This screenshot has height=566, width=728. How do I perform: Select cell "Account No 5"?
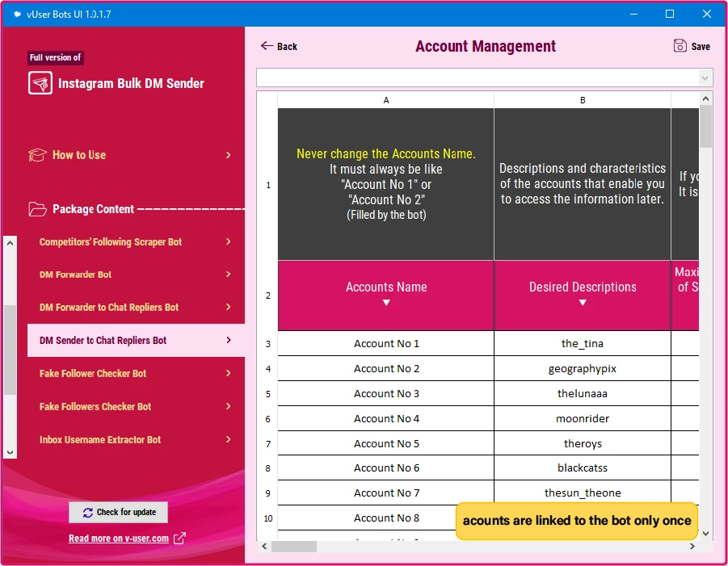pyautogui.click(x=386, y=444)
